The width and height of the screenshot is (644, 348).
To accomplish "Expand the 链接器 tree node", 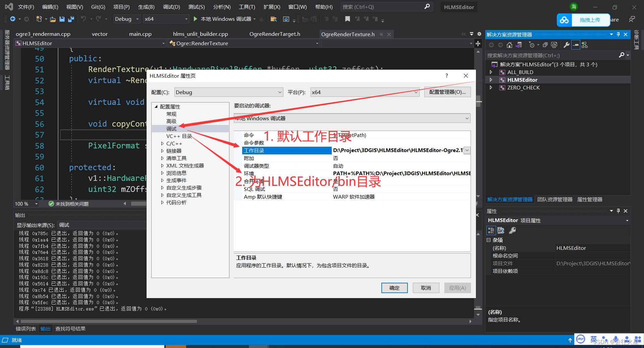I will click(x=162, y=151).
